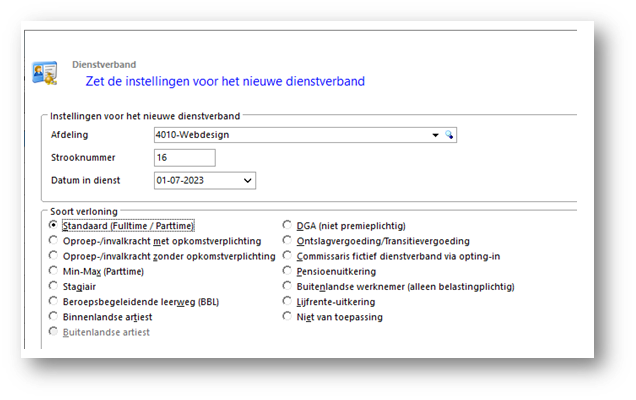The height and width of the screenshot is (400, 636).
Task: Select Beroepsbegeleidende leerweg (BBL) option
Action: [53, 301]
